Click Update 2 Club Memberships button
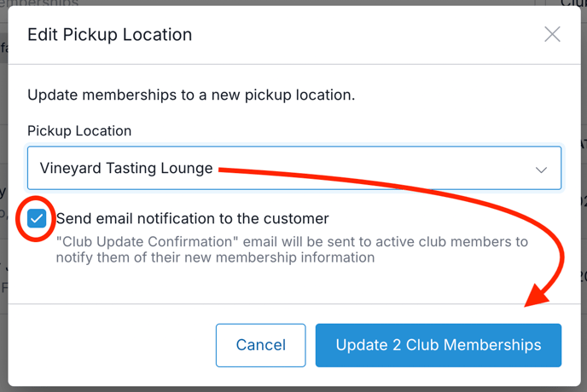Screen dimensions: 587x392 pos(439,345)
